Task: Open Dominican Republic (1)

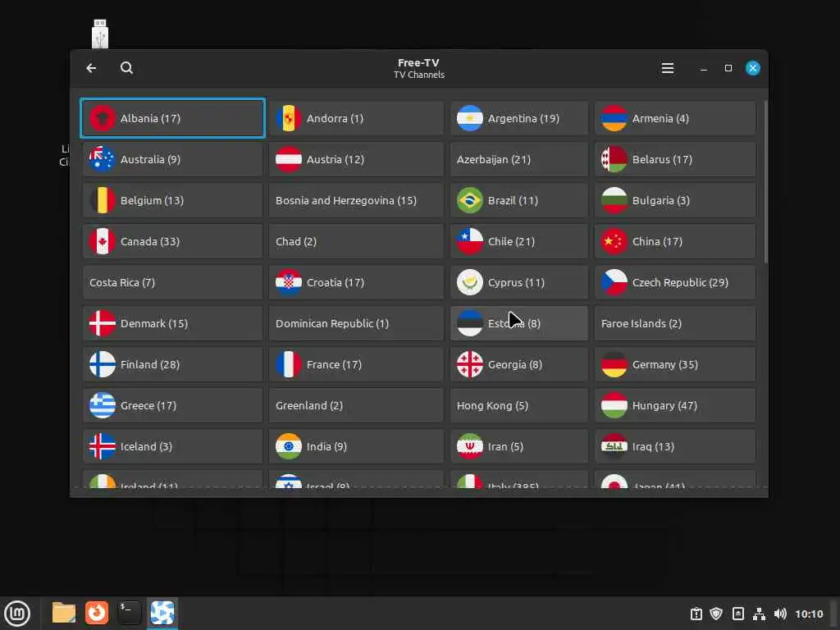Action: 356,323
